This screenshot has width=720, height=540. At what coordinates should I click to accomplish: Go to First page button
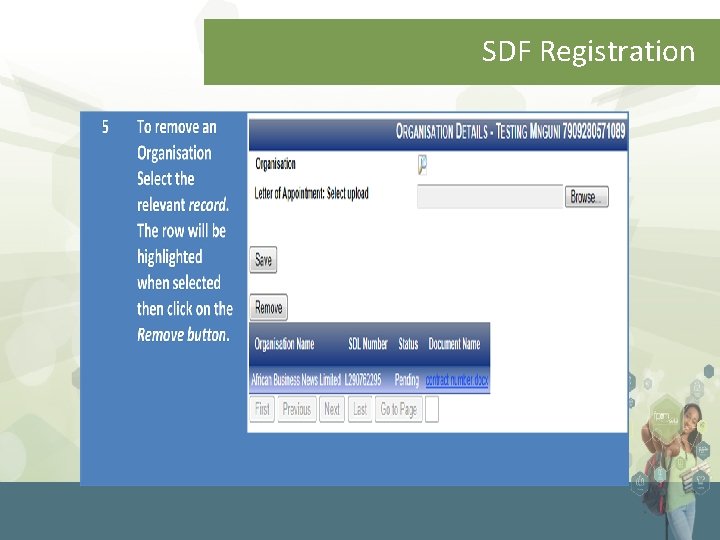pos(262,409)
